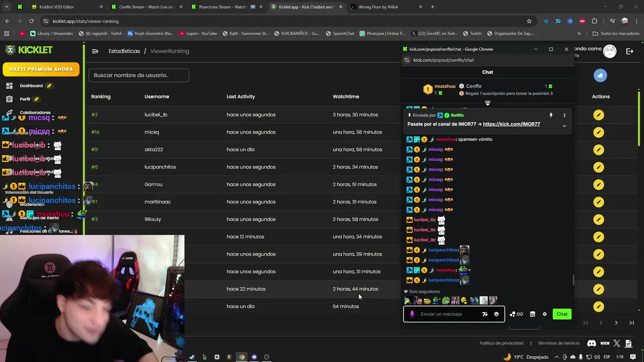Click the browser address bar URL
Image resolution: width=644 pixels, height=362 pixels.
coord(86,21)
